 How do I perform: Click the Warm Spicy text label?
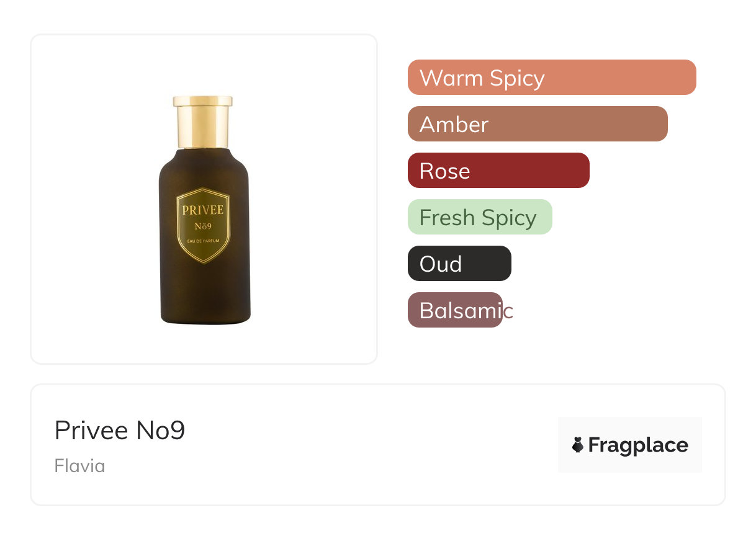[482, 78]
